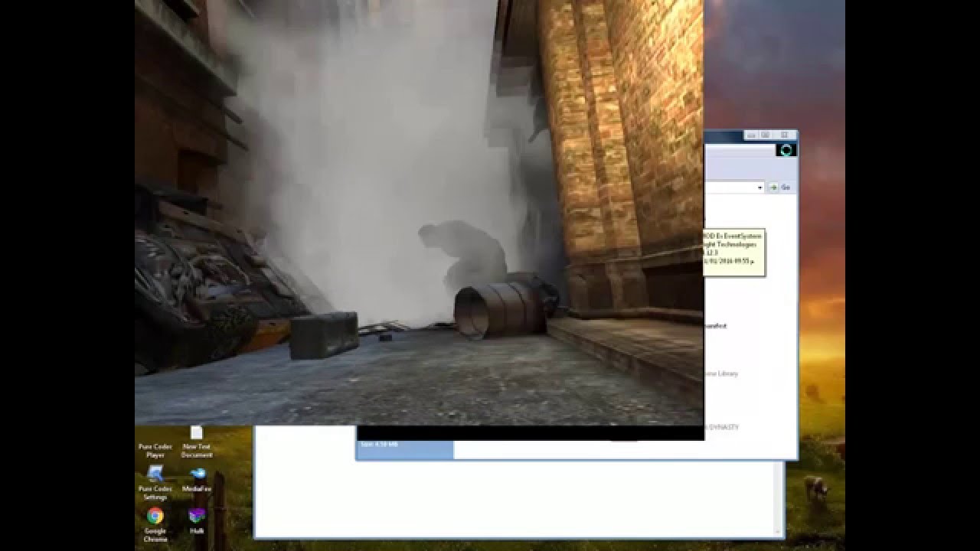Click the green Go arrow icon
This screenshot has height=551, width=980.
point(773,187)
